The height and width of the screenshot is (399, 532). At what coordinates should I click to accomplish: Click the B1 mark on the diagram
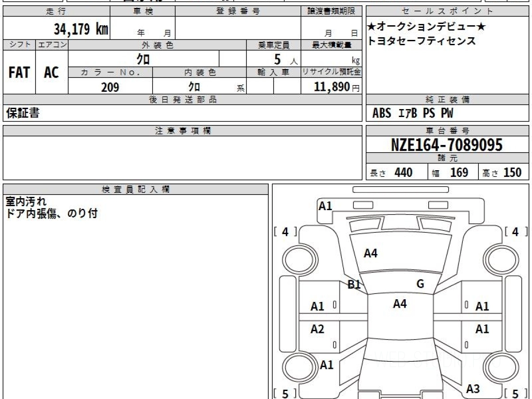click(x=354, y=285)
